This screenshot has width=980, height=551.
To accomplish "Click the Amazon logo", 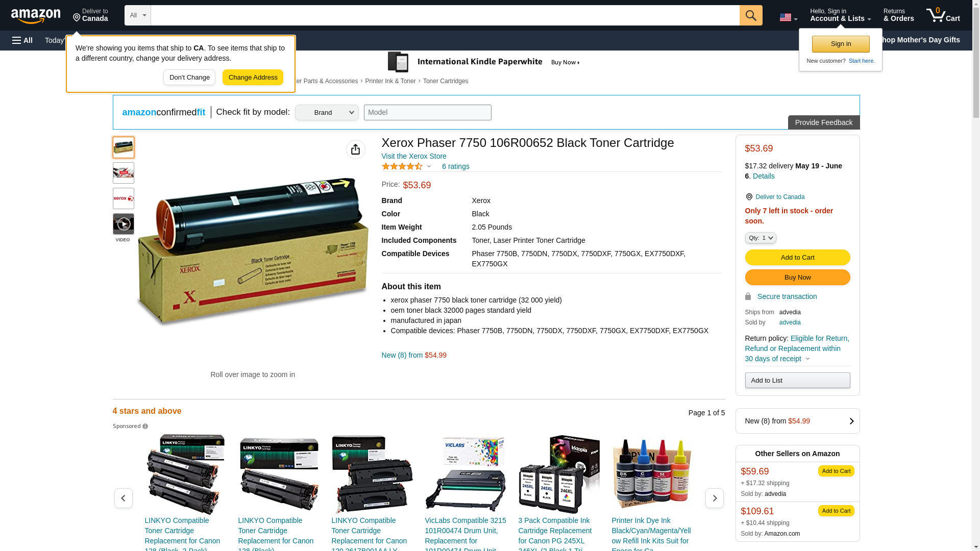I will [x=36, y=16].
